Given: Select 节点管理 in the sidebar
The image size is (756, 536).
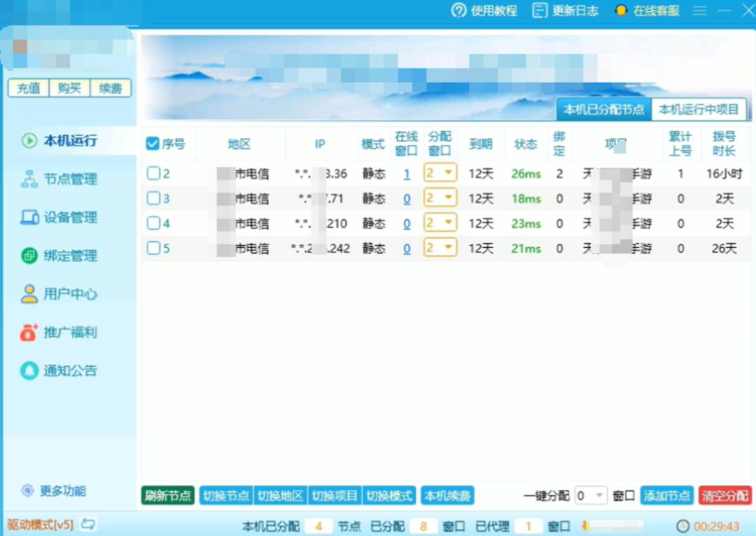Looking at the screenshot, I should point(71,179).
